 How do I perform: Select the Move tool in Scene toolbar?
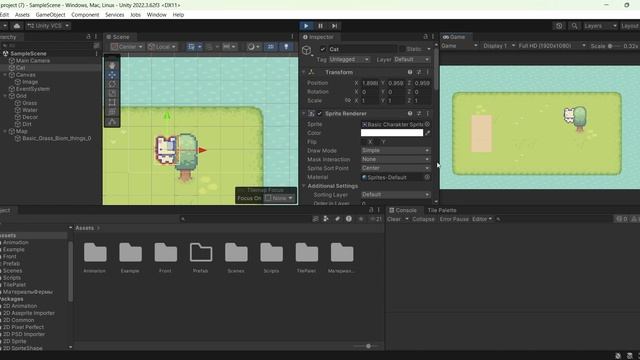112,75
